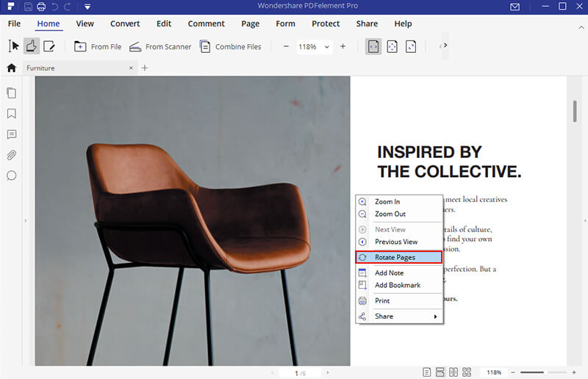Open the page thumbnails panel

pyautogui.click(x=12, y=93)
